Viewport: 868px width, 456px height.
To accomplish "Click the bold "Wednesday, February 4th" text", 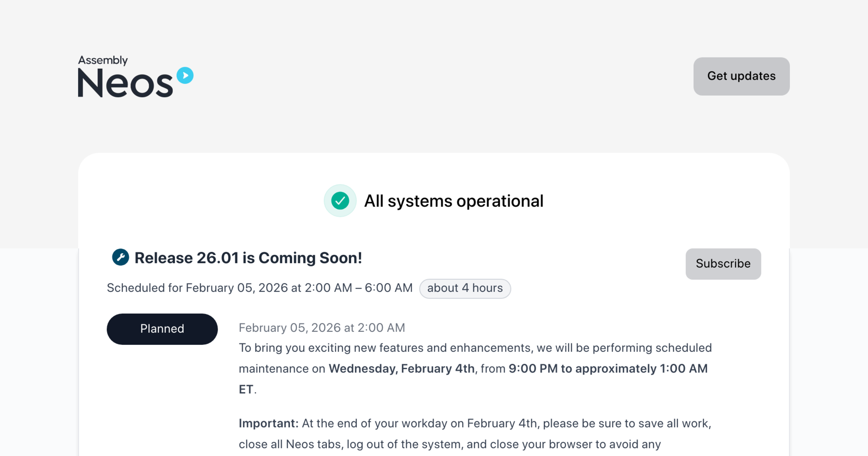I will click(x=401, y=368).
